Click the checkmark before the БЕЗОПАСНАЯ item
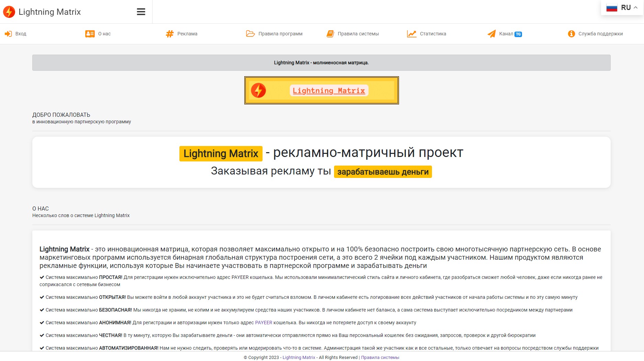 pyautogui.click(x=42, y=310)
